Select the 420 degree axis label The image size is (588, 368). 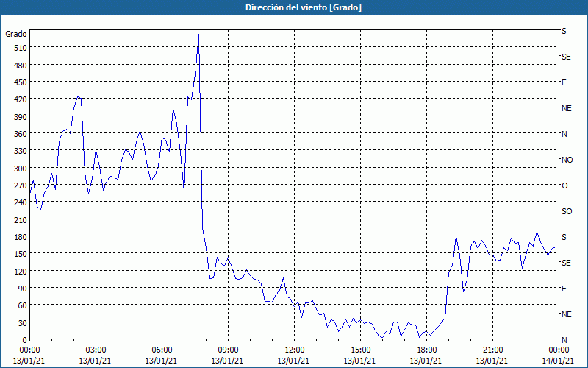tap(21, 99)
